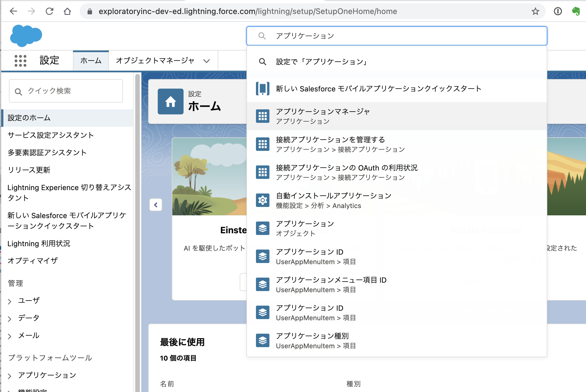Open the オブジェクトマネージャ tab
Screen dimensions: 586x392
[155, 61]
